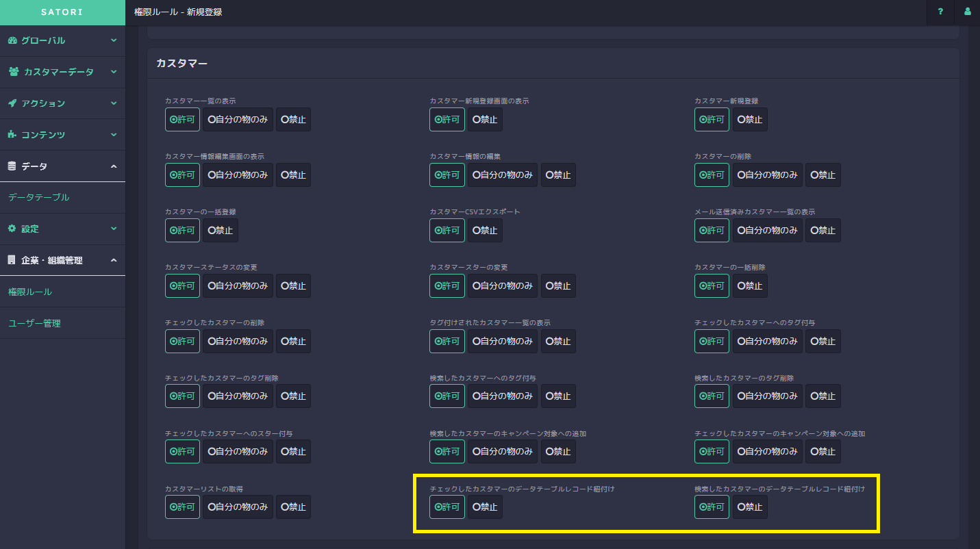The height and width of the screenshot is (549, 980).
Task: Select 禁止 for チェックしたカスタマーの削除
Action: 293,341
